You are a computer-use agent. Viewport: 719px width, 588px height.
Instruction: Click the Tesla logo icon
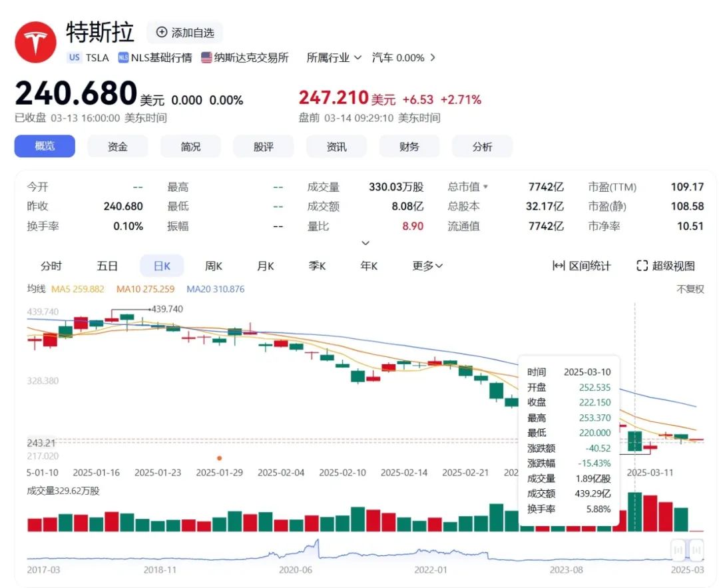pyautogui.click(x=35, y=42)
